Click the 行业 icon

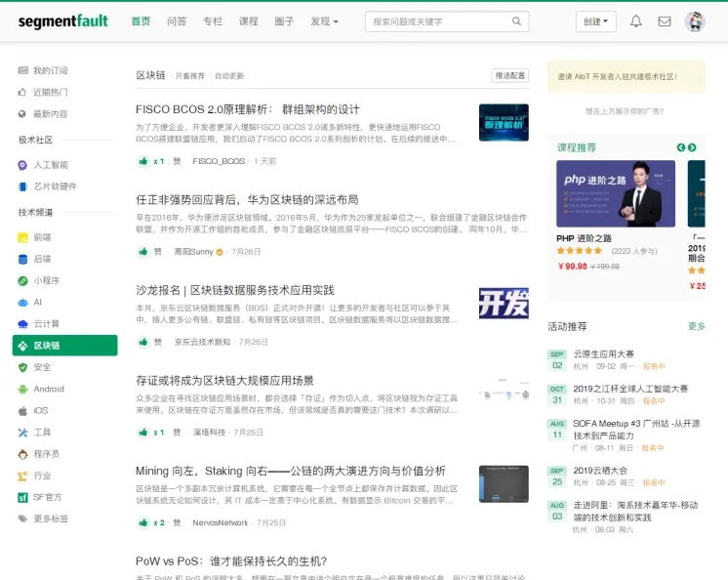(22, 476)
